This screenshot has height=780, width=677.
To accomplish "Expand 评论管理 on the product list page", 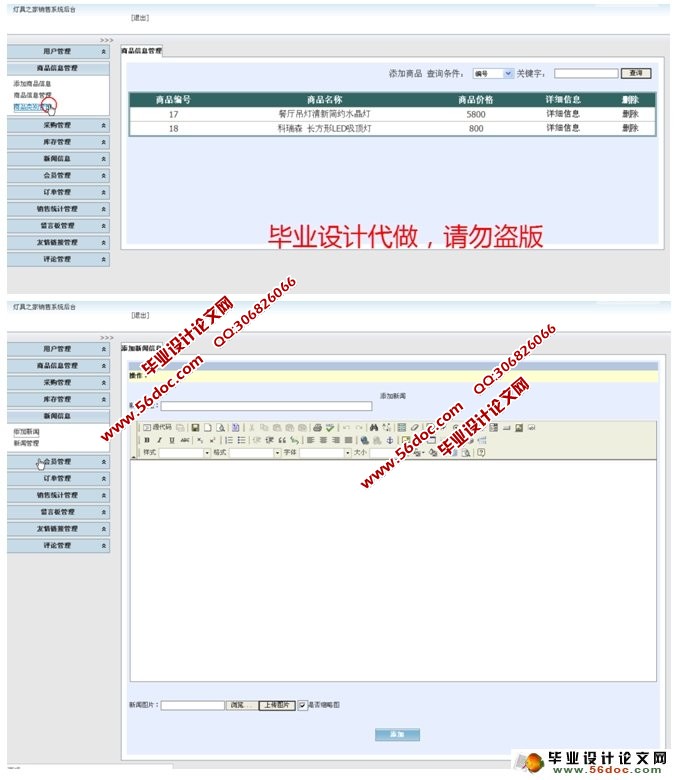I will pos(58,259).
